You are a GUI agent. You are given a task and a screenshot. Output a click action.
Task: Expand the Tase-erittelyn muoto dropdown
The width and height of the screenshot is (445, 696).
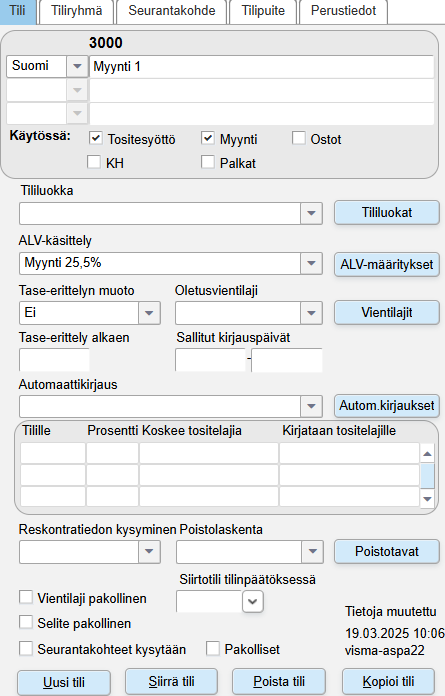coord(149,313)
